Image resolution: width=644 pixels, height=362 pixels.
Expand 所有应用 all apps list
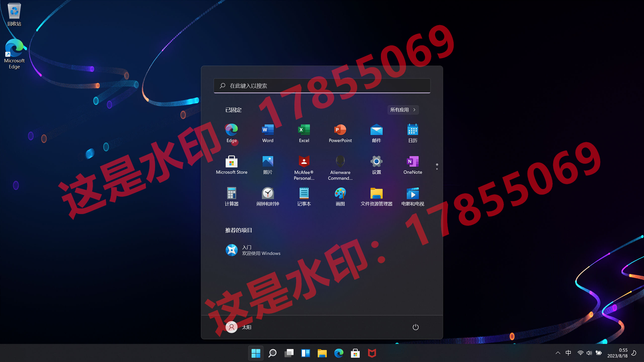click(x=403, y=110)
